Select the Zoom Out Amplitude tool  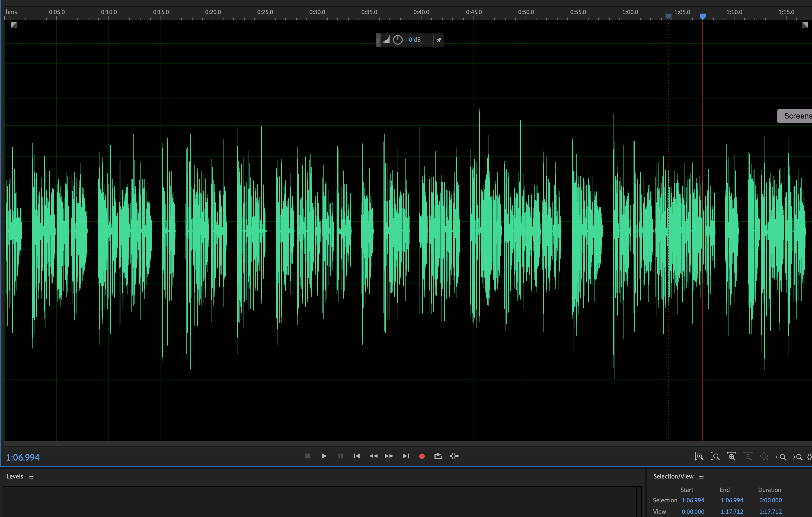pos(715,457)
